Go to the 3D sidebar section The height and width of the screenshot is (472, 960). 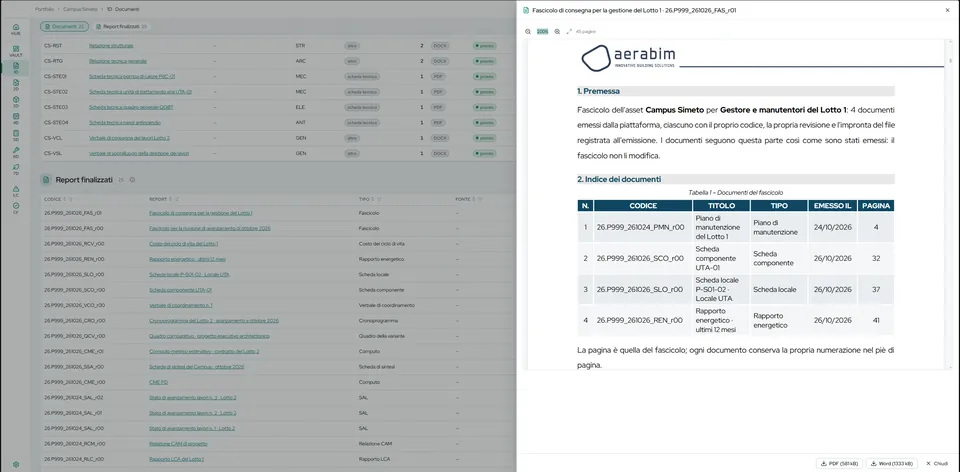coord(16,101)
